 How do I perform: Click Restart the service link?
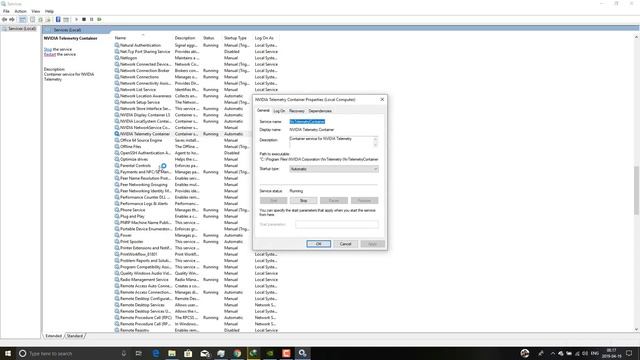click(x=50, y=54)
